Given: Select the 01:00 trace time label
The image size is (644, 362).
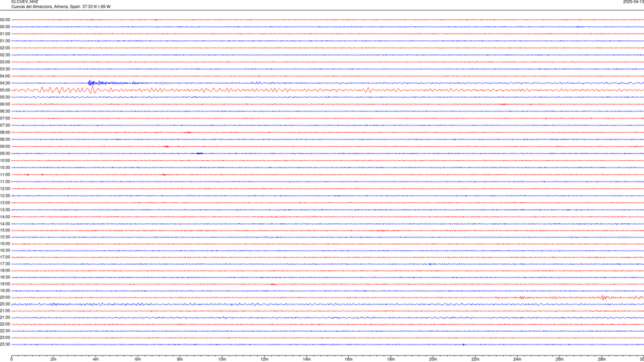Looking at the screenshot, I should point(5,34).
